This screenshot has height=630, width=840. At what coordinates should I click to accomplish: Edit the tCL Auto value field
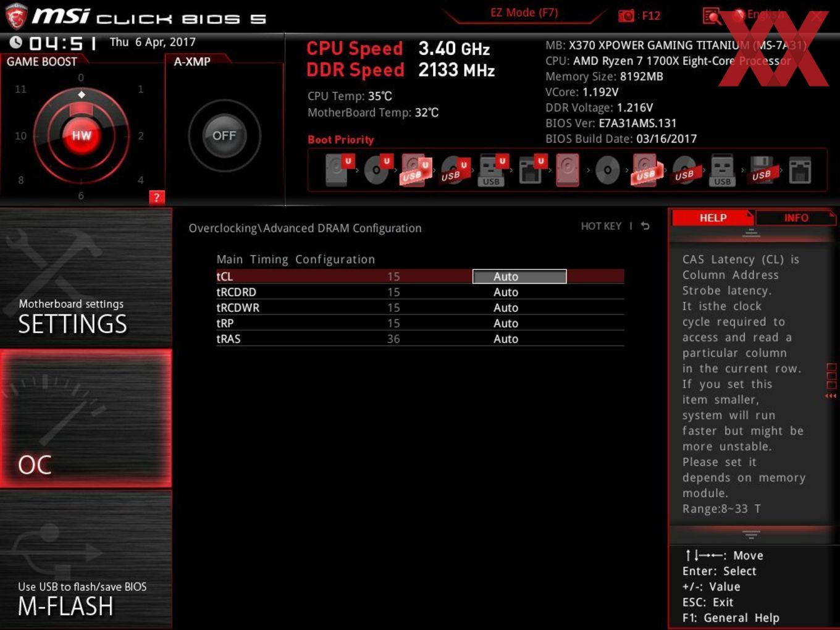(519, 276)
